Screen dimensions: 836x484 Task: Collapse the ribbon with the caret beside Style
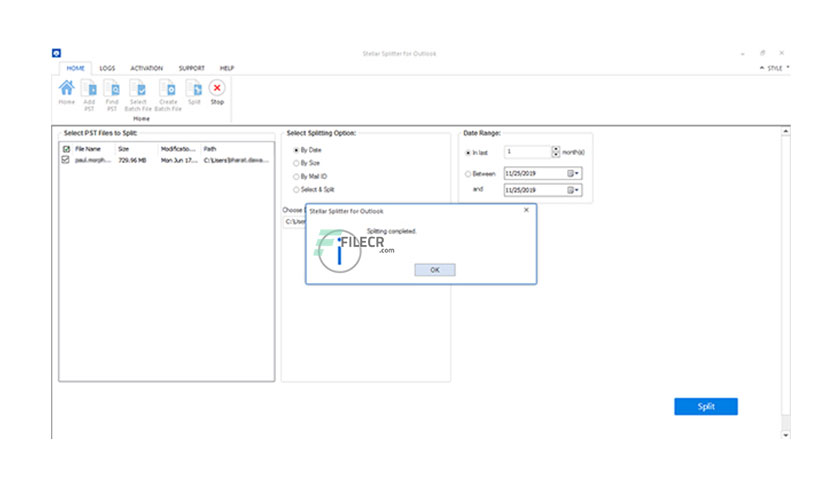click(x=762, y=68)
